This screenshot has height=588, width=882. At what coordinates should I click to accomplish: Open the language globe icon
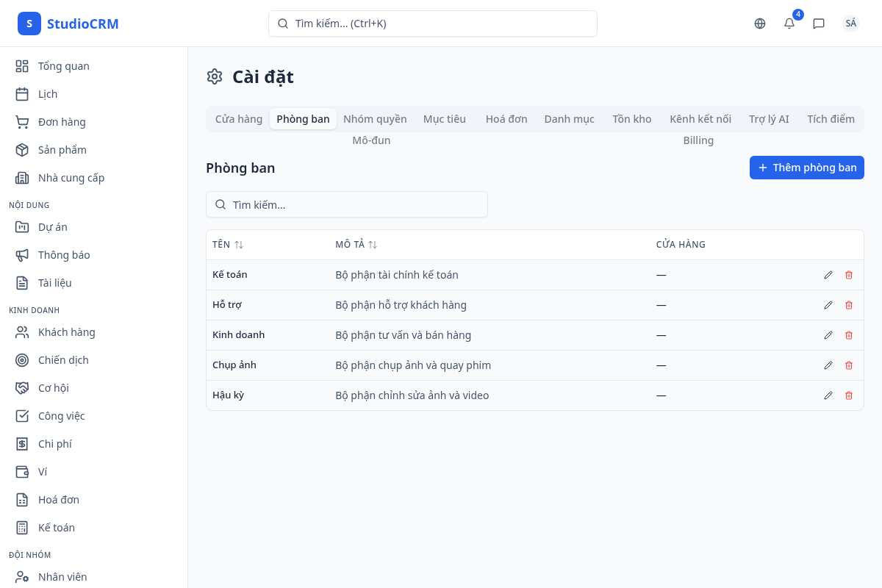pyautogui.click(x=760, y=24)
